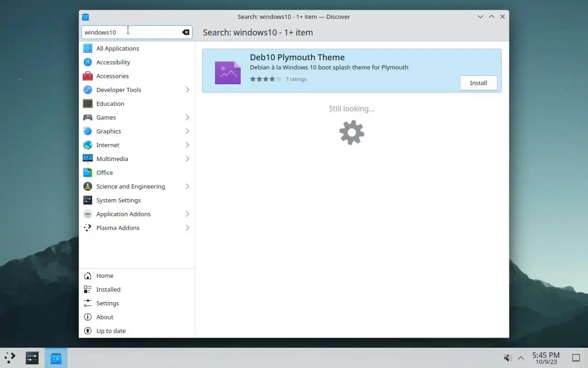Screen dimensions: 588x368
Task: Click the About info icon
Action: pyautogui.click(x=88, y=317)
